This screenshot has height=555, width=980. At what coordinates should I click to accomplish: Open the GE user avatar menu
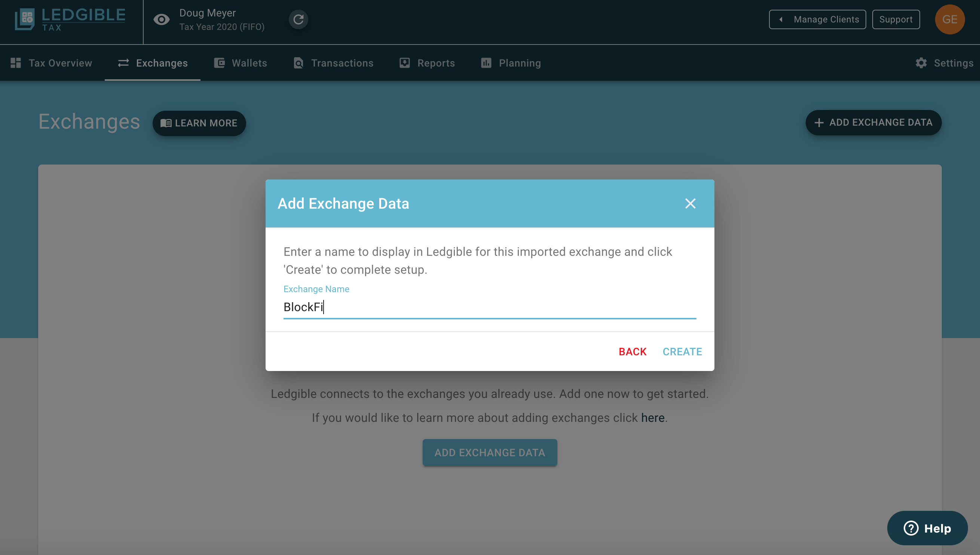coord(949,19)
